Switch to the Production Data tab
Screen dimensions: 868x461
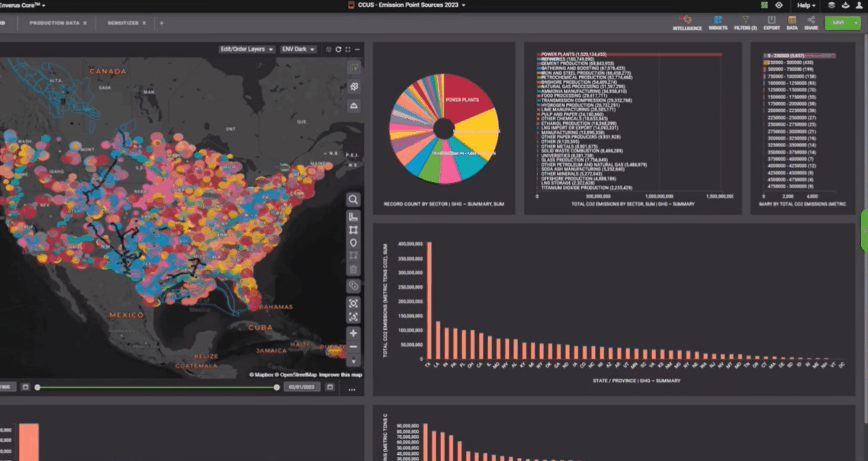(x=53, y=23)
